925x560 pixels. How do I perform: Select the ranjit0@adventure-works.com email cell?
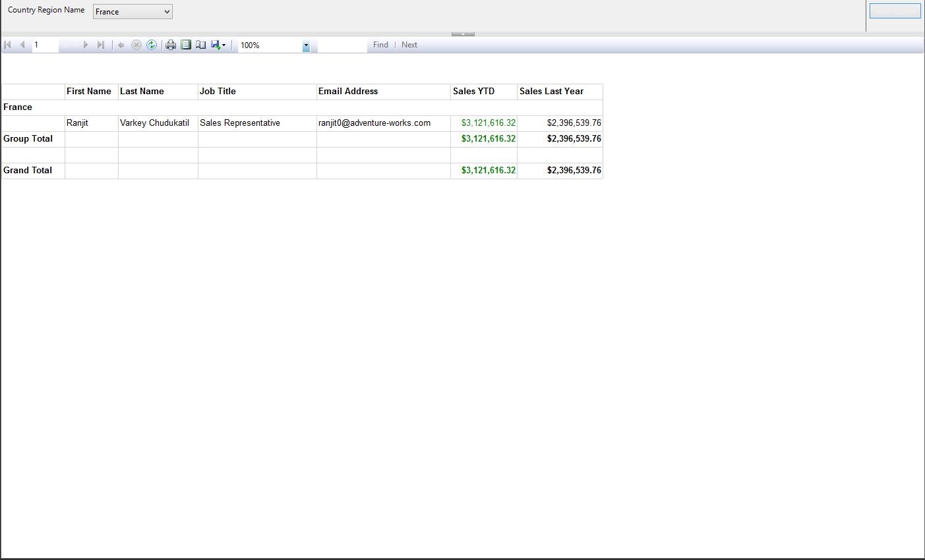[374, 123]
